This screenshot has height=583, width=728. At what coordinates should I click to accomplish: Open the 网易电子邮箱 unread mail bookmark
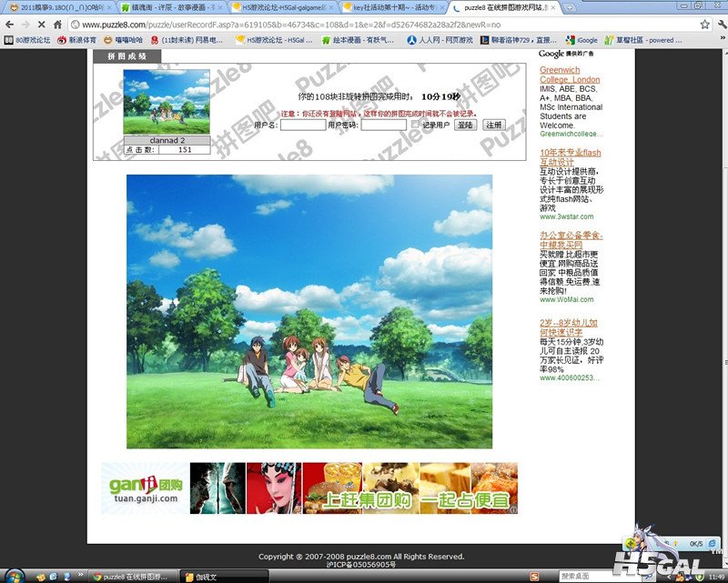(187, 40)
